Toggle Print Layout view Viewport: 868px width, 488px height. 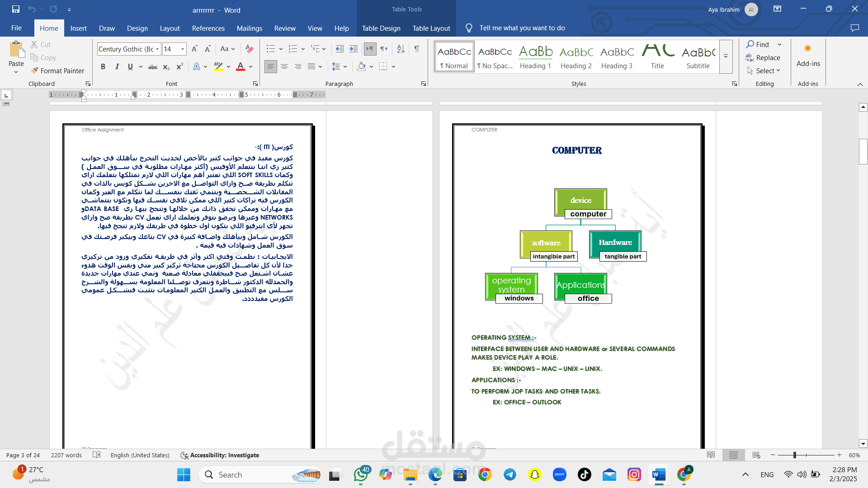click(x=733, y=455)
